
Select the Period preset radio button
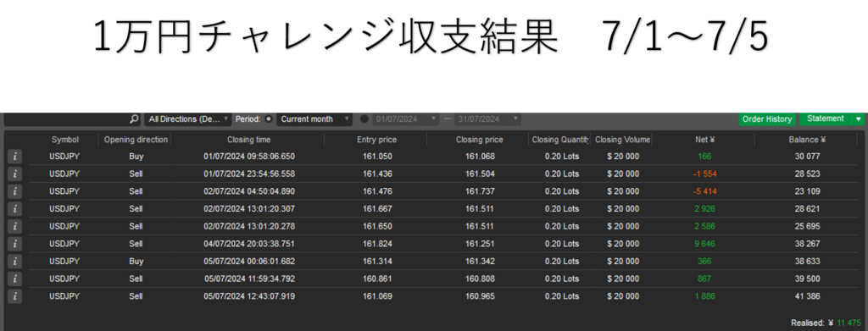click(269, 119)
